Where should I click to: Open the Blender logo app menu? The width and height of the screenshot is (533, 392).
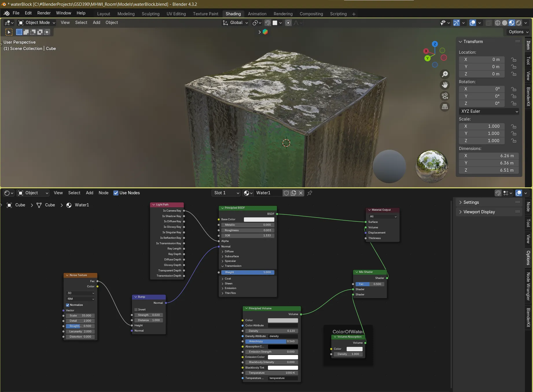click(x=6, y=13)
